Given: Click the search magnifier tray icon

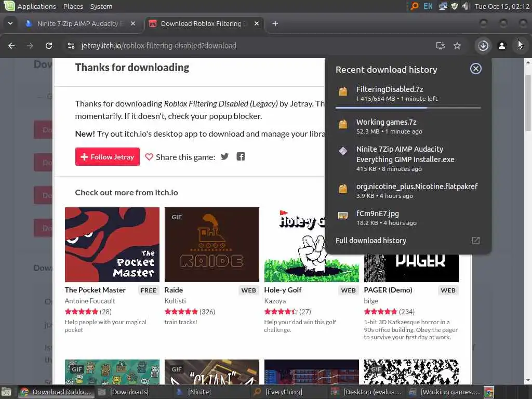Looking at the screenshot, I should (x=414, y=6).
